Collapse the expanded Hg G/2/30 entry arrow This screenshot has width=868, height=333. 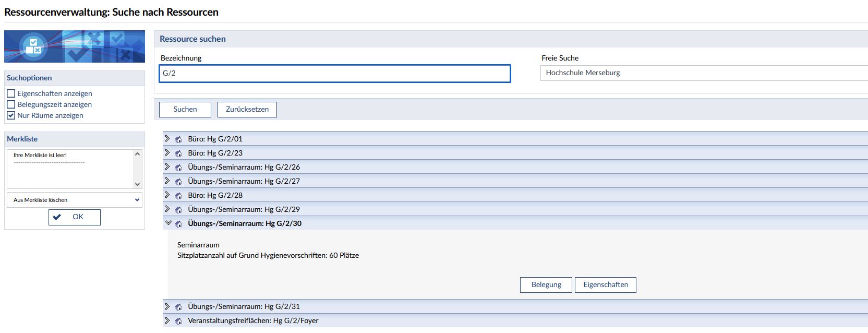[x=168, y=223]
